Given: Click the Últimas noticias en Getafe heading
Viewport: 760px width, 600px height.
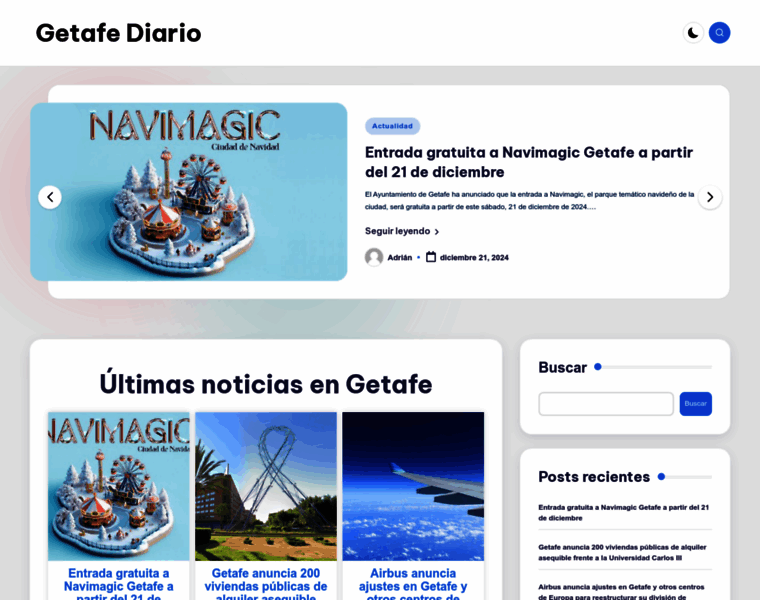Looking at the screenshot, I should 266,384.
